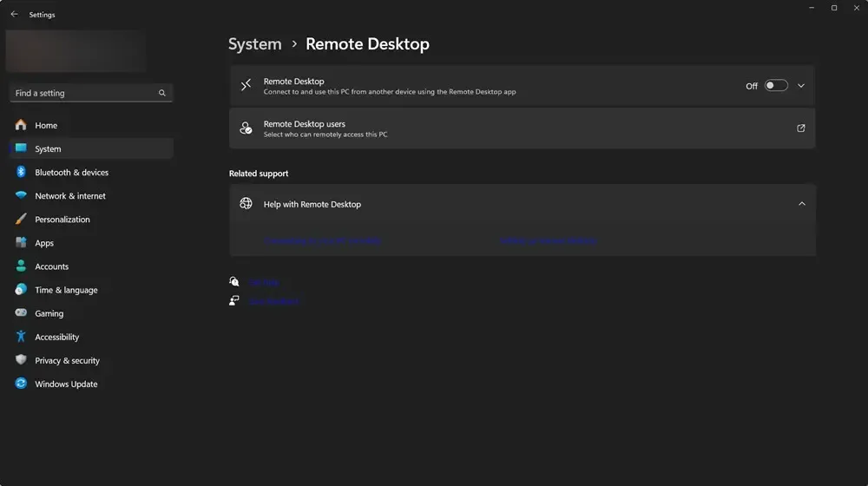868x486 pixels.
Task: Open Accounts via its person icon
Action: click(x=21, y=266)
